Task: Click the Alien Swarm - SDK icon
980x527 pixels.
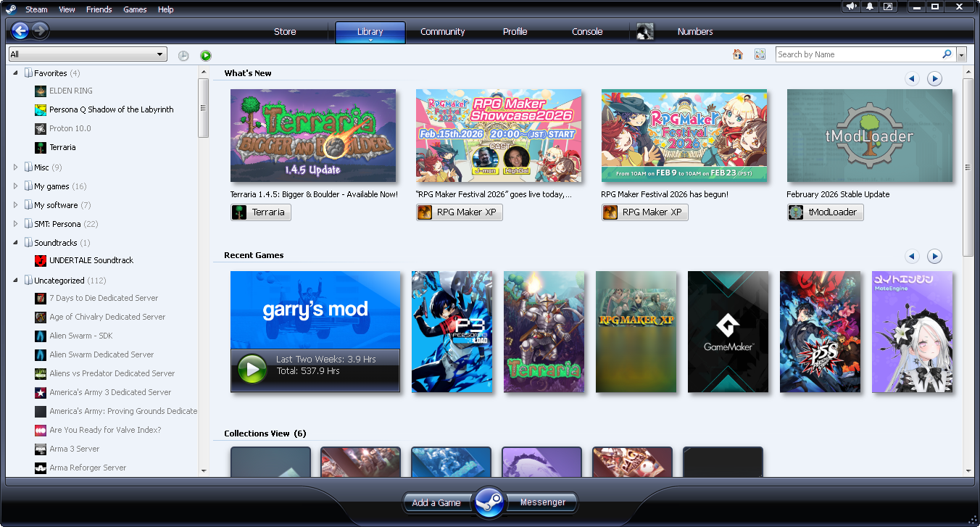Action: pyautogui.click(x=41, y=336)
